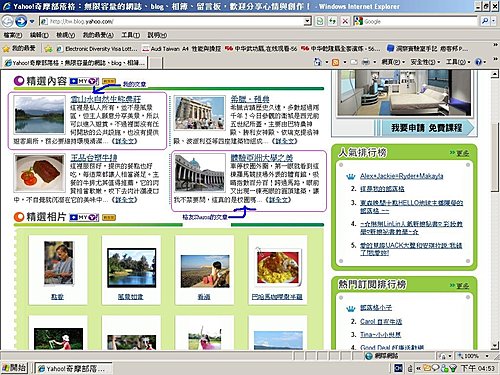This screenshot has height=375, width=500.
Task: Click the Print icon in command bar
Action: 366,62
